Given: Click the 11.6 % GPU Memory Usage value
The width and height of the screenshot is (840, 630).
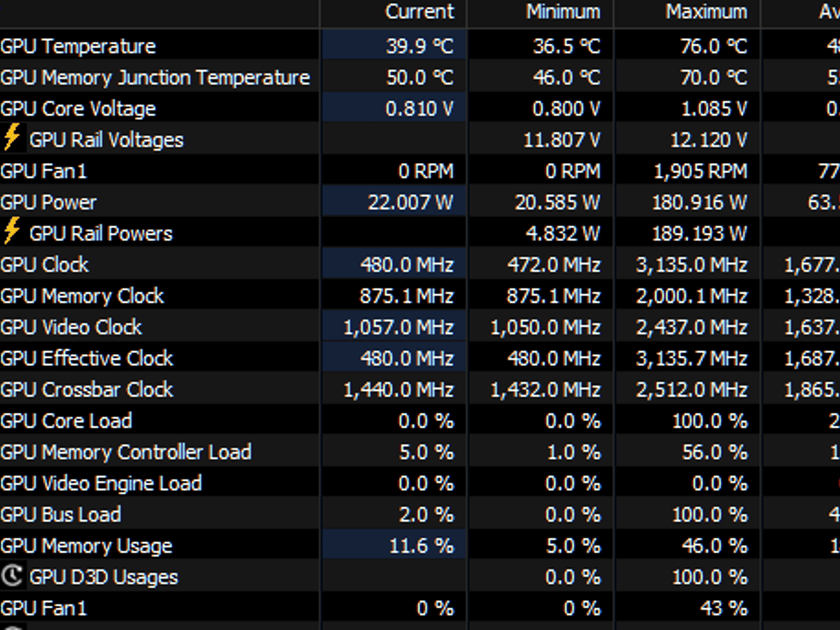Looking at the screenshot, I should [x=421, y=545].
